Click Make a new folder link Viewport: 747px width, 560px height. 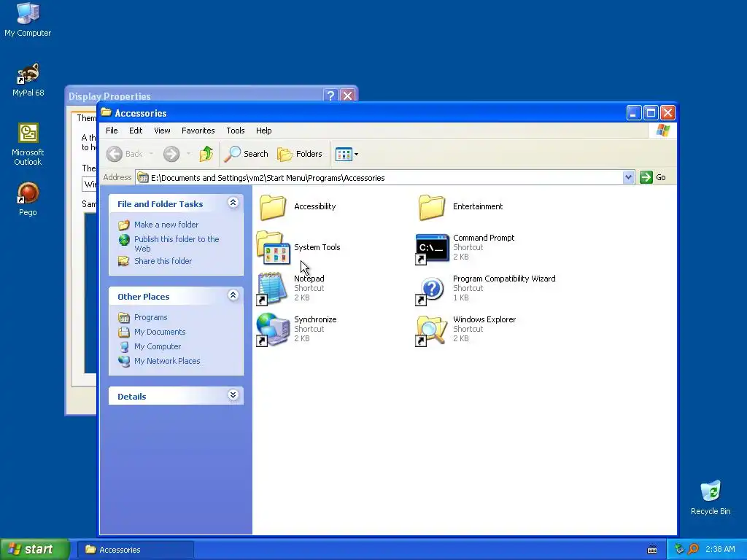(166, 225)
